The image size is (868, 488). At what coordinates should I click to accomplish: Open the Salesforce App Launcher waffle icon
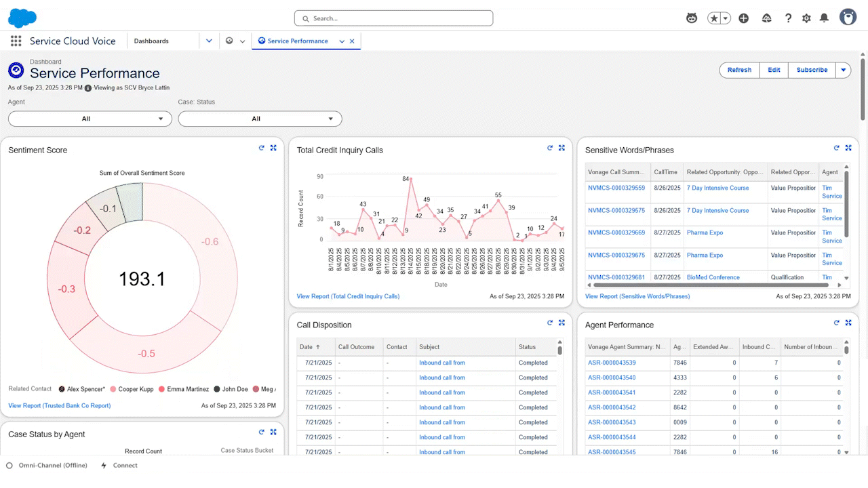click(15, 41)
